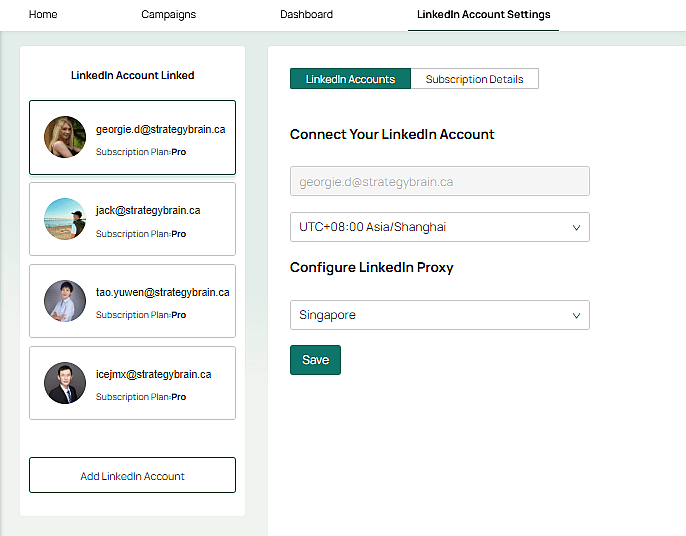Switch to Subscription Details
The image size is (686, 536).
click(475, 79)
